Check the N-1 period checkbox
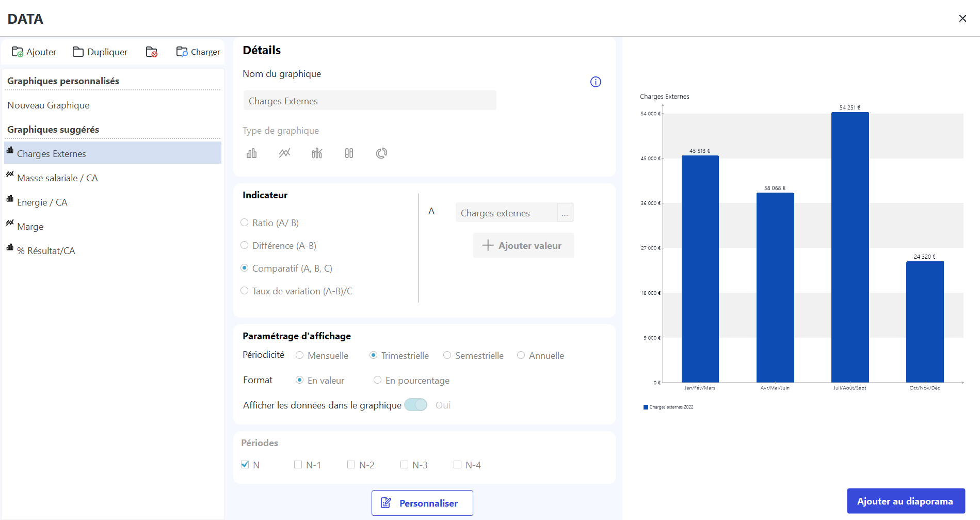 coord(298,464)
